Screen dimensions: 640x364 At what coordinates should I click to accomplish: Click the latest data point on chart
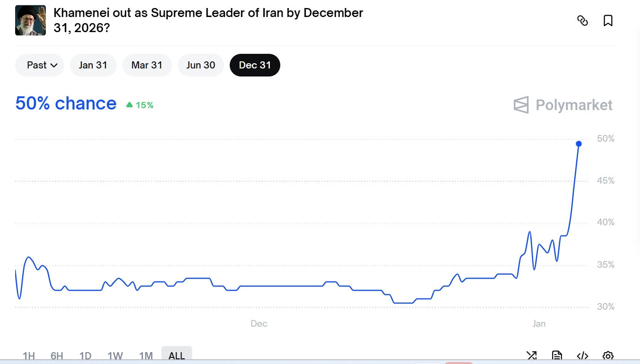point(579,144)
